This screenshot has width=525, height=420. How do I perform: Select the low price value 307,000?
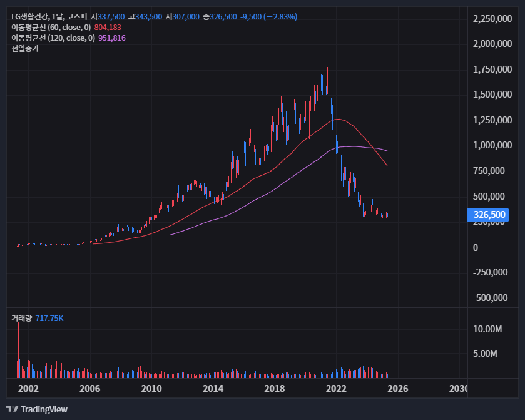click(x=186, y=17)
